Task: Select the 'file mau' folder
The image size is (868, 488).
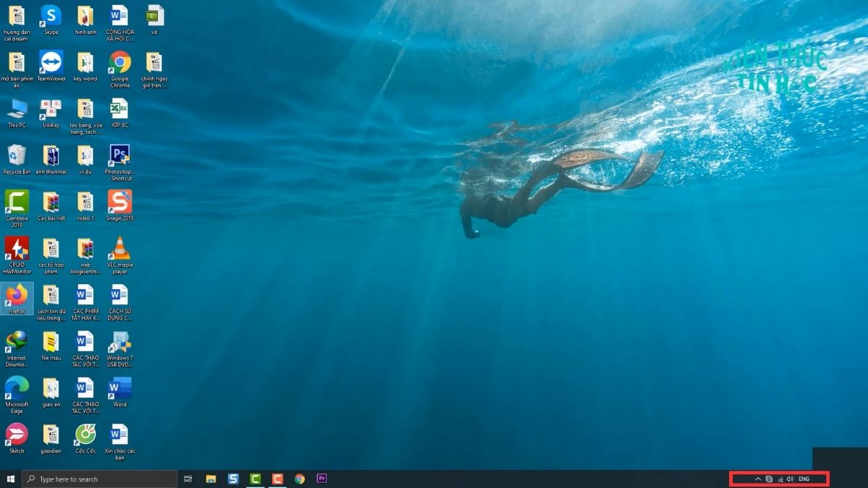Action: pos(51,346)
